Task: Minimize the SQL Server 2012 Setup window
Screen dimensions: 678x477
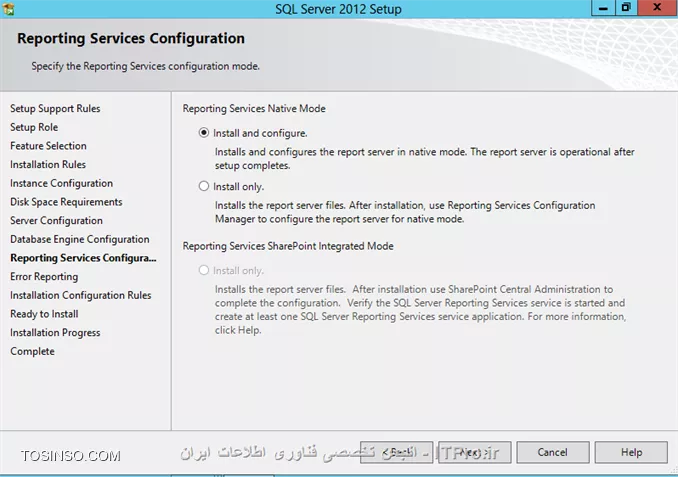Action: (603, 8)
